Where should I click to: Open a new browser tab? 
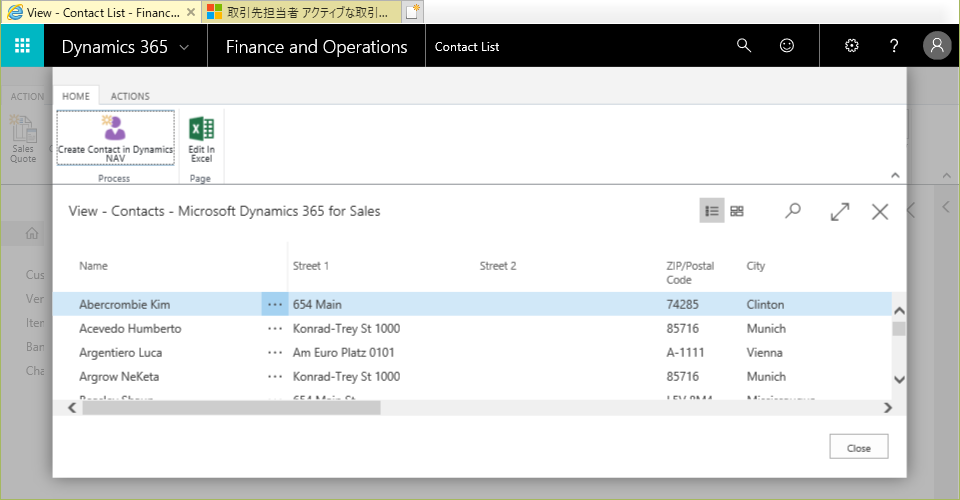[x=413, y=12]
